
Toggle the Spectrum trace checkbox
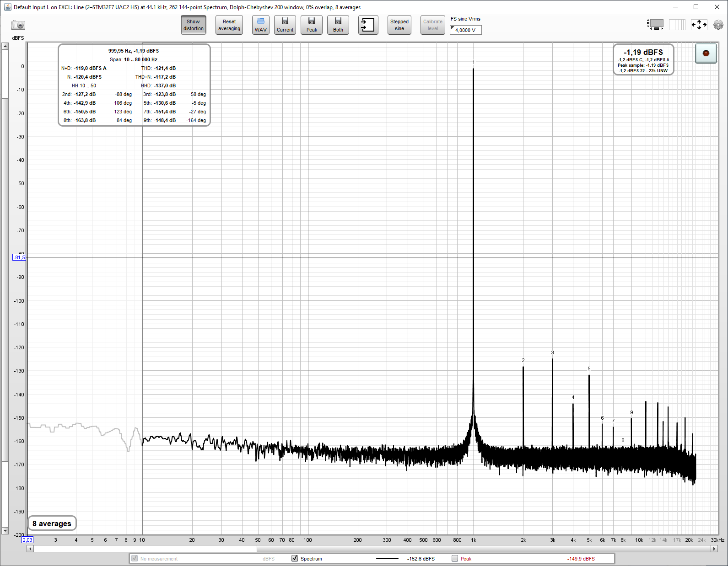click(295, 558)
